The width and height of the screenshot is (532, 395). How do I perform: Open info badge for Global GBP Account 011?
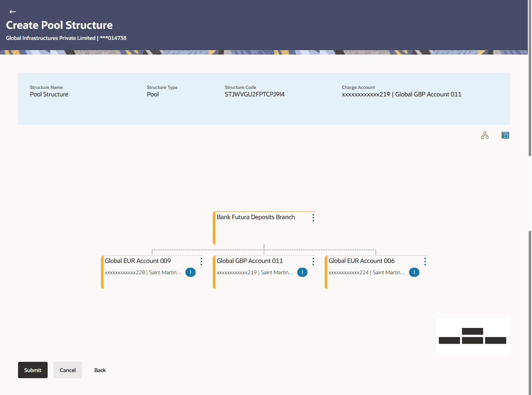point(302,272)
